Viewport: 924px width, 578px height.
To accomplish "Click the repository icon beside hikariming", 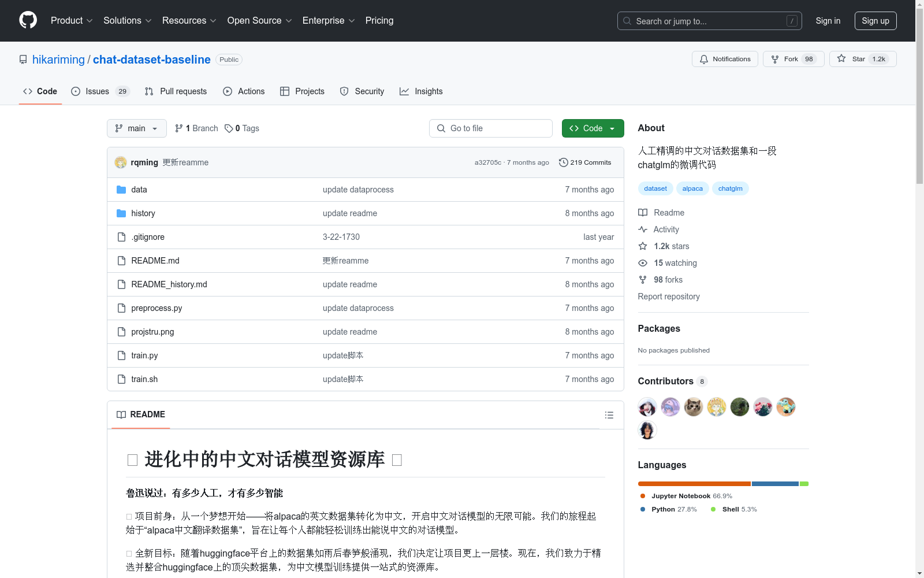I will [x=23, y=60].
